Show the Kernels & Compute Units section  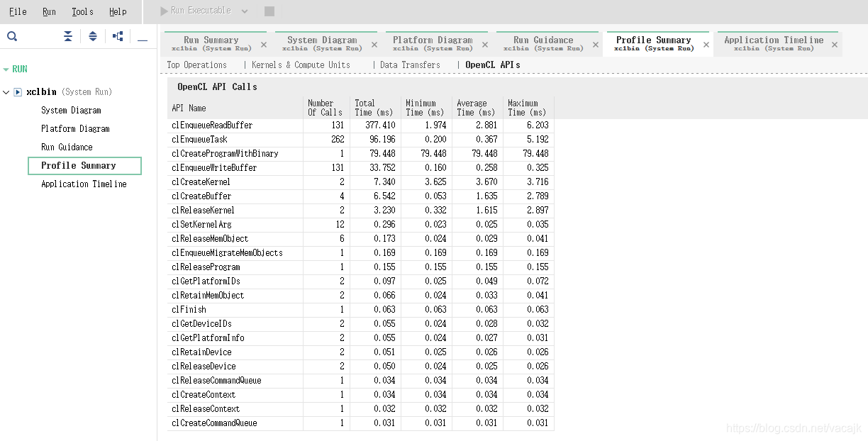click(x=301, y=65)
